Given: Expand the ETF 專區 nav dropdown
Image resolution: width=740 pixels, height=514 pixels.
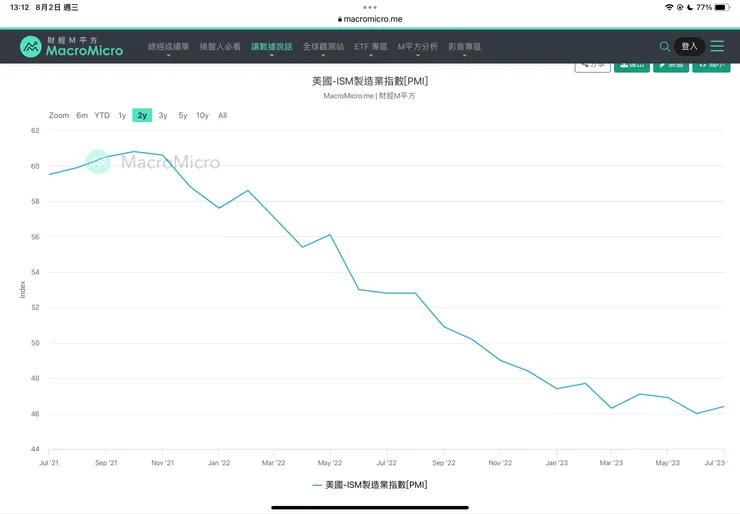Looking at the screenshot, I should pyautogui.click(x=371, y=47).
